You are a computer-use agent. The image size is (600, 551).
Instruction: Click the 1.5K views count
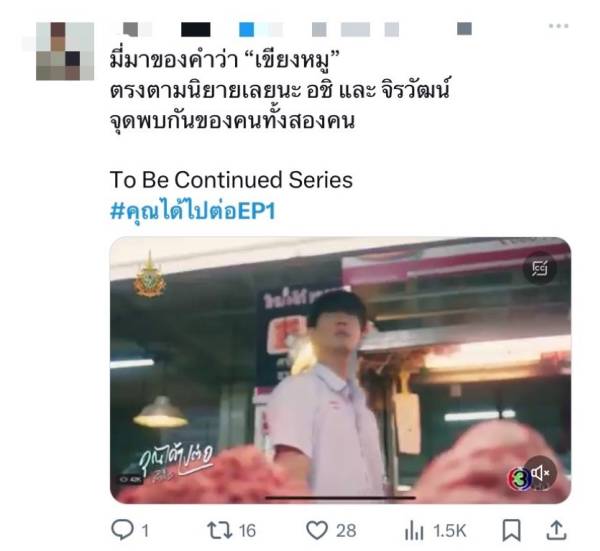[450, 531]
